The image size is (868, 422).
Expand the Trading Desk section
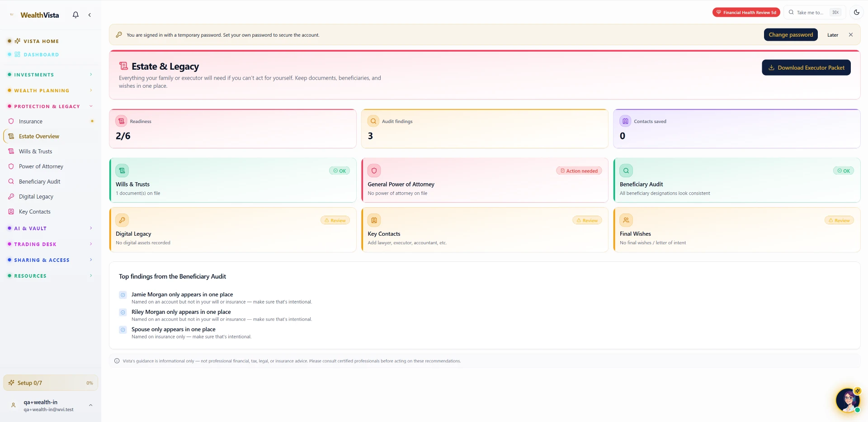point(51,244)
